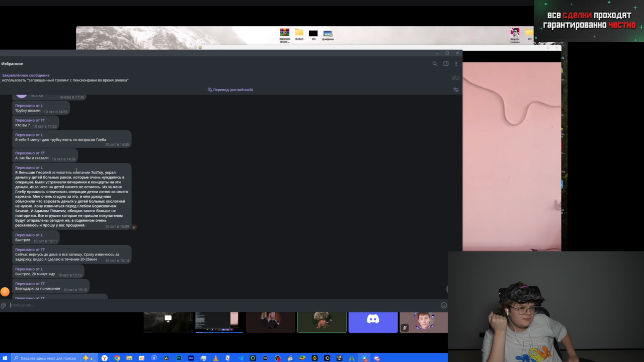
Task: Open the three-dot chat menu
Action: [x=456, y=64]
